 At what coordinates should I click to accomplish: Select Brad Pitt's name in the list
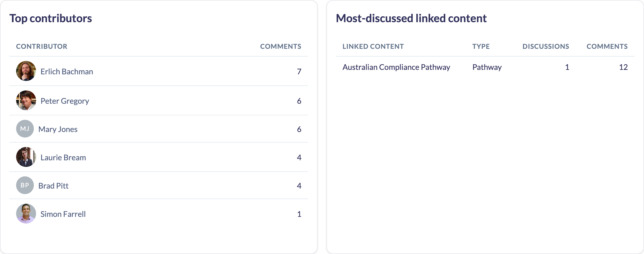click(53, 186)
